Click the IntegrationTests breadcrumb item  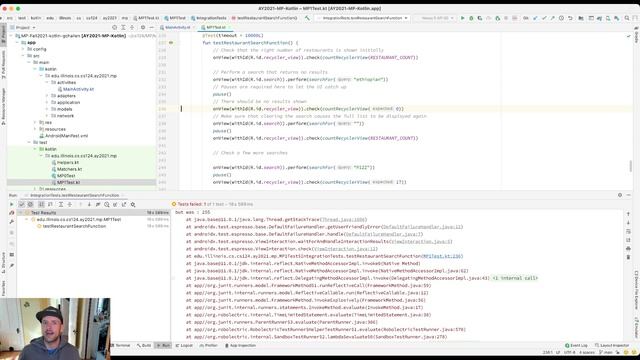pos(209,18)
